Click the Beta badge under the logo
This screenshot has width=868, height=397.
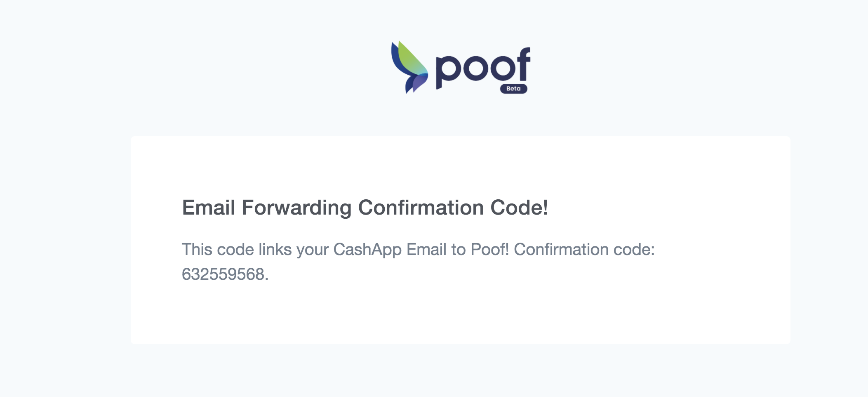click(x=513, y=89)
